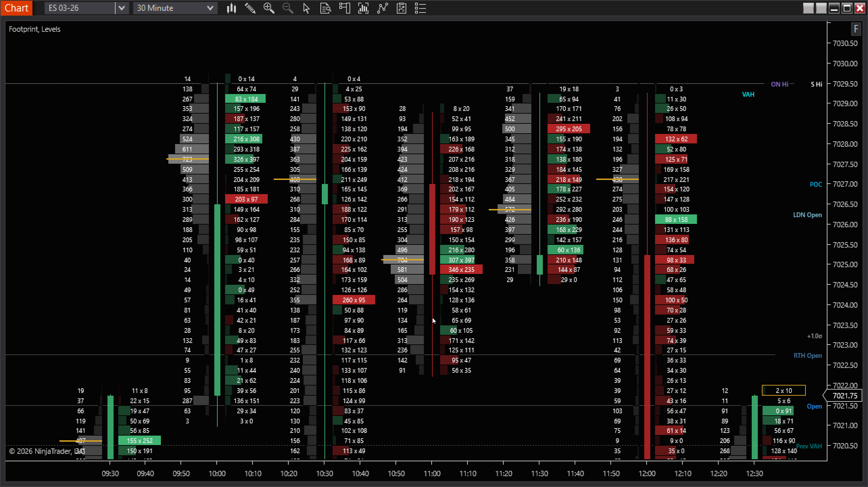Click the Chart tab label
The width and height of the screenshot is (868, 487).
click(x=16, y=8)
